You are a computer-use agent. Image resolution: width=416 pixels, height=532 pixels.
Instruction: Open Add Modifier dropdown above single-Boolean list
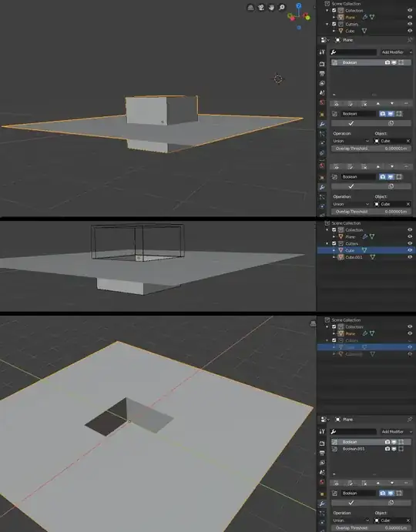(x=397, y=52)
